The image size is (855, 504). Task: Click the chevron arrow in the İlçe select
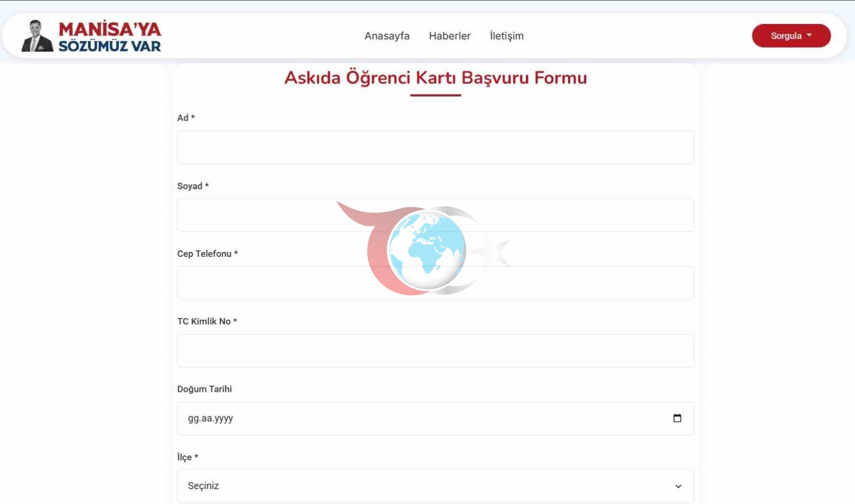(678, 486)
